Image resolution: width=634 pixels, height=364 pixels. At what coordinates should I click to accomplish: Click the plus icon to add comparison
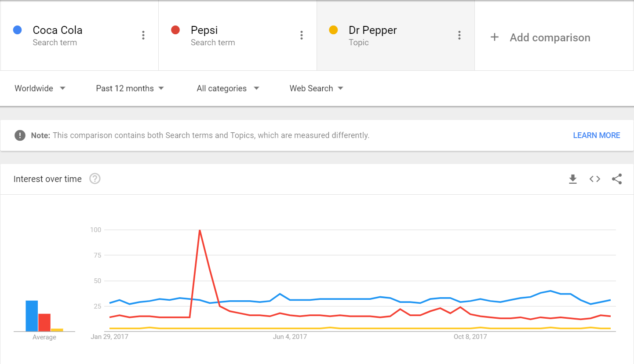point(495,37)
